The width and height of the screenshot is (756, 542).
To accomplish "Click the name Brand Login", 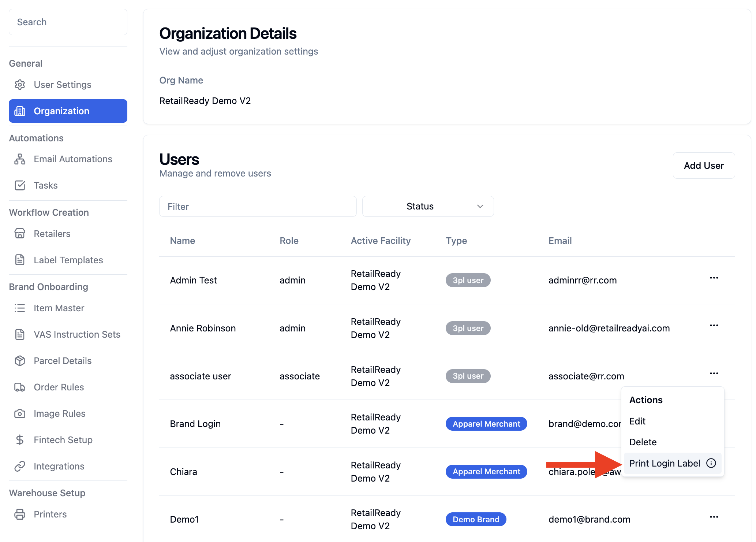I will (195, 424).
